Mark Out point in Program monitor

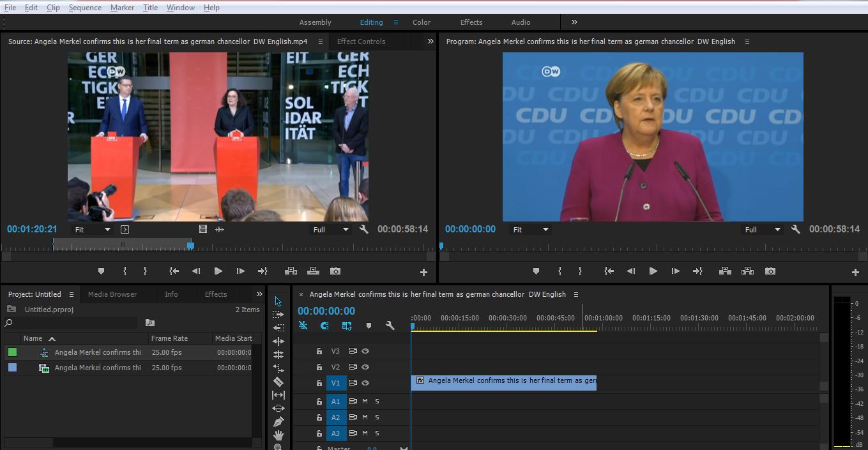click(x=580, y=271)
